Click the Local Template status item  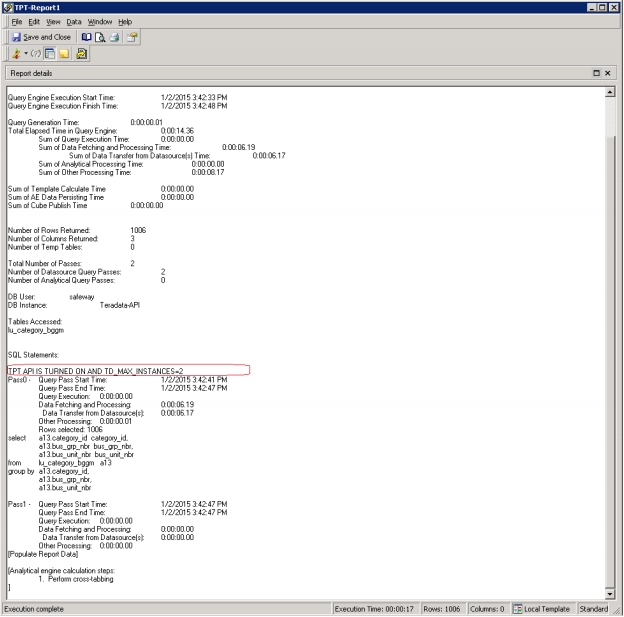click(542, 609)
